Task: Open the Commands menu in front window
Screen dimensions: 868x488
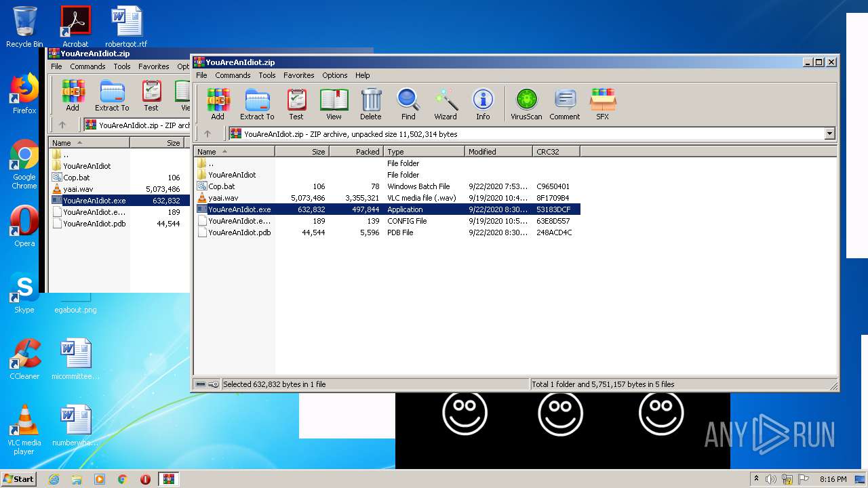Action: point(233,75)
